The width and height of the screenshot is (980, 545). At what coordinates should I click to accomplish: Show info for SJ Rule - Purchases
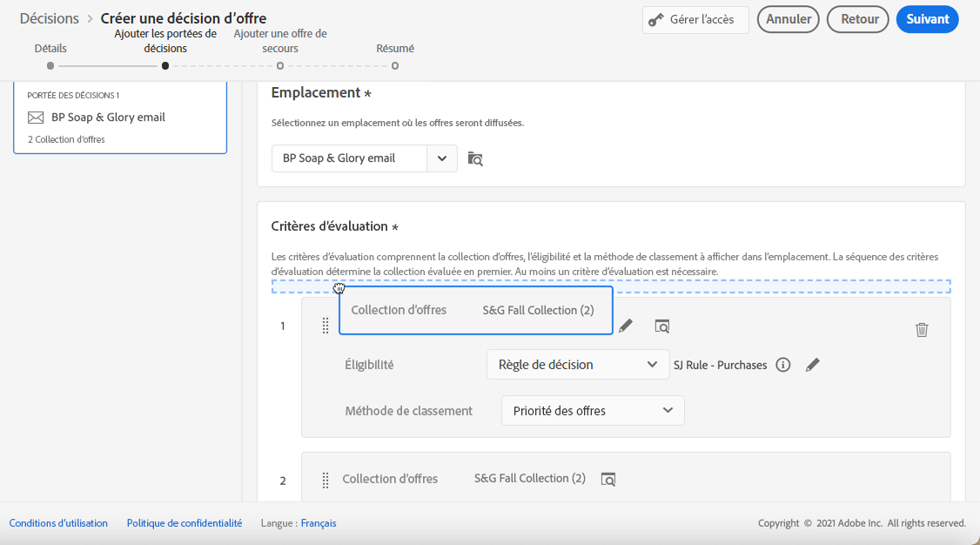tap(783, 365)
